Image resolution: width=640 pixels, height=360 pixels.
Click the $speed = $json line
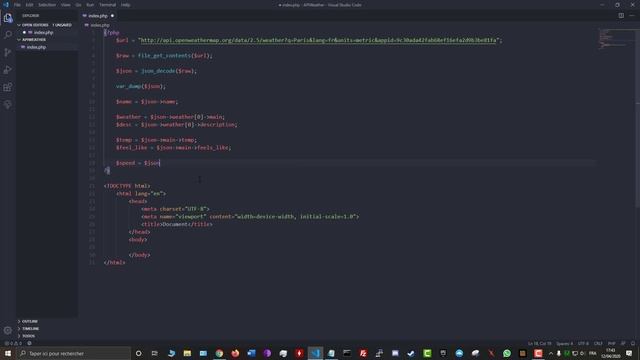(138, 163)
